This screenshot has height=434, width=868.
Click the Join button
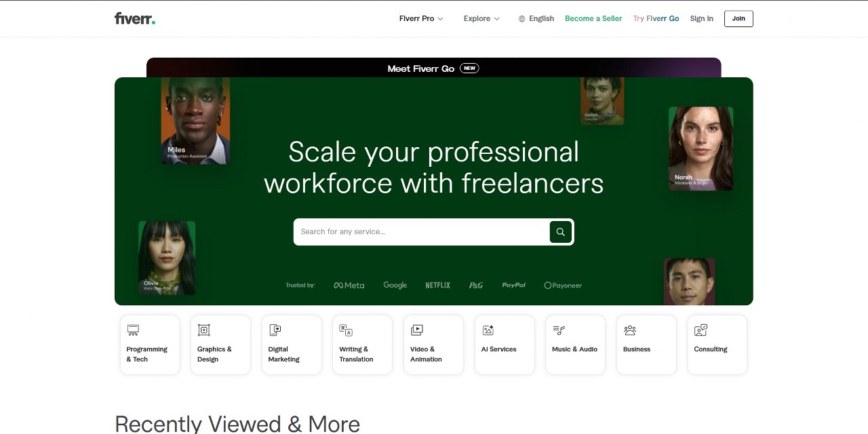coord(738,19)
